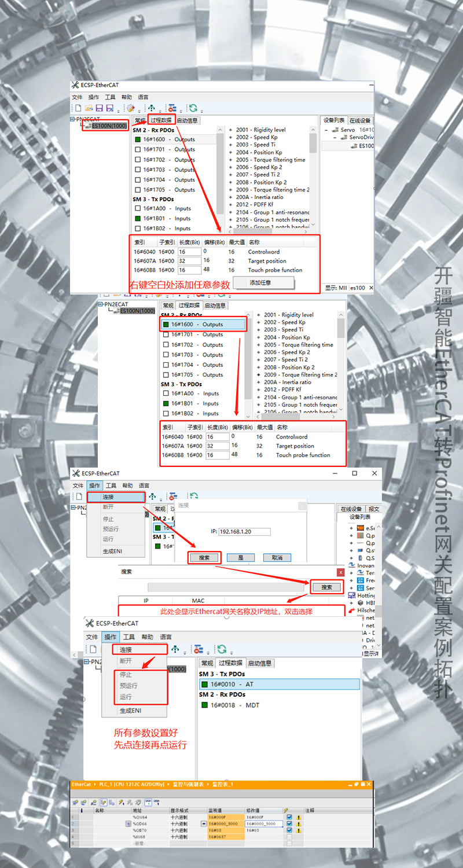Click pencil edit icon in topmost toolbar
The image size is (463, 868).
[x=131, y=108]
